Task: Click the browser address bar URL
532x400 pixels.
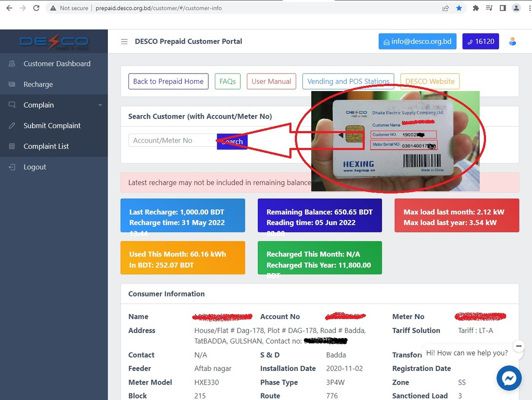Action: point(158,8)
